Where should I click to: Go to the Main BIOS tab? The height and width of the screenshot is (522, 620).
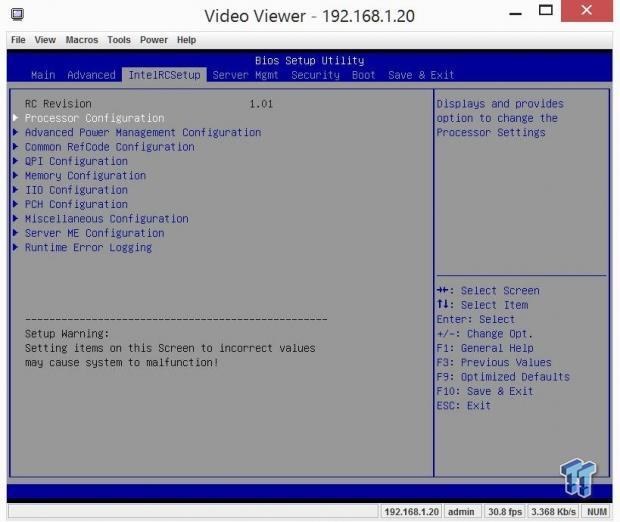click(43, 75)
